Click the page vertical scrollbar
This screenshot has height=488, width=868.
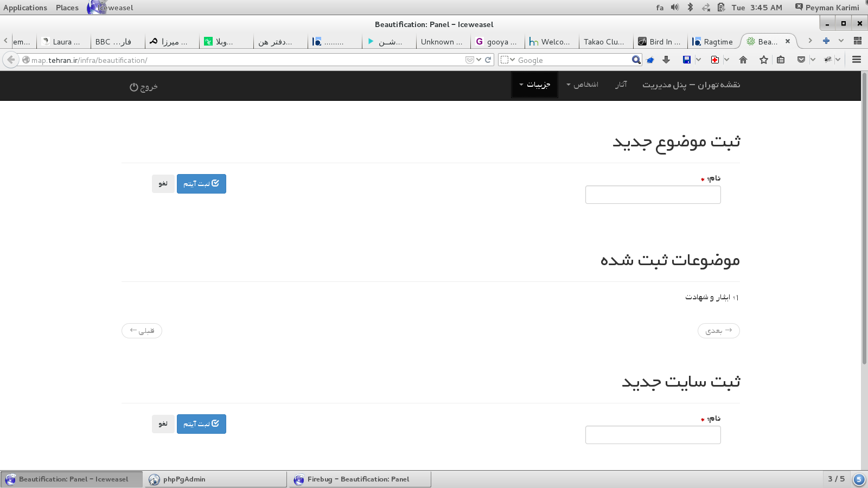864,218
